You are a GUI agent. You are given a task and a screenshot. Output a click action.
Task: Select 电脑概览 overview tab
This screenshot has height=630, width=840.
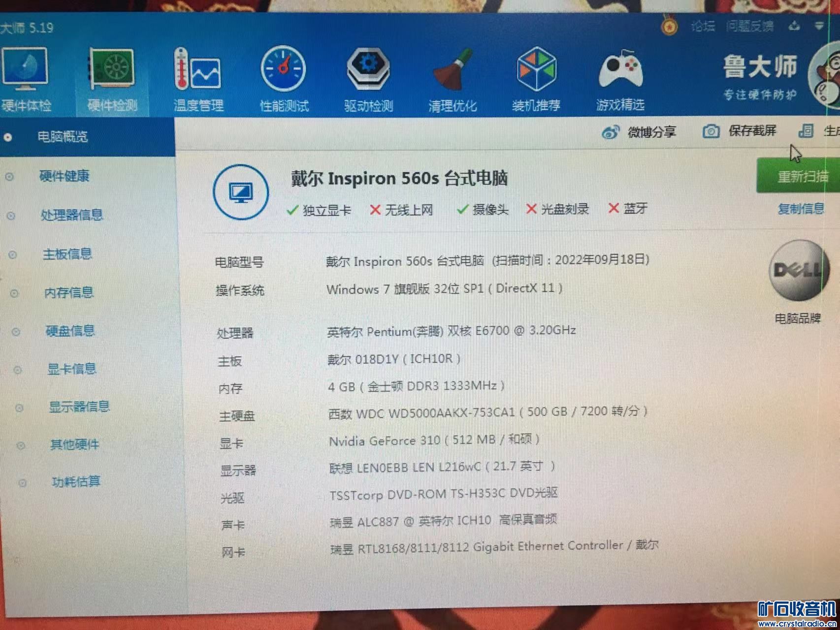tap(87, 137)
